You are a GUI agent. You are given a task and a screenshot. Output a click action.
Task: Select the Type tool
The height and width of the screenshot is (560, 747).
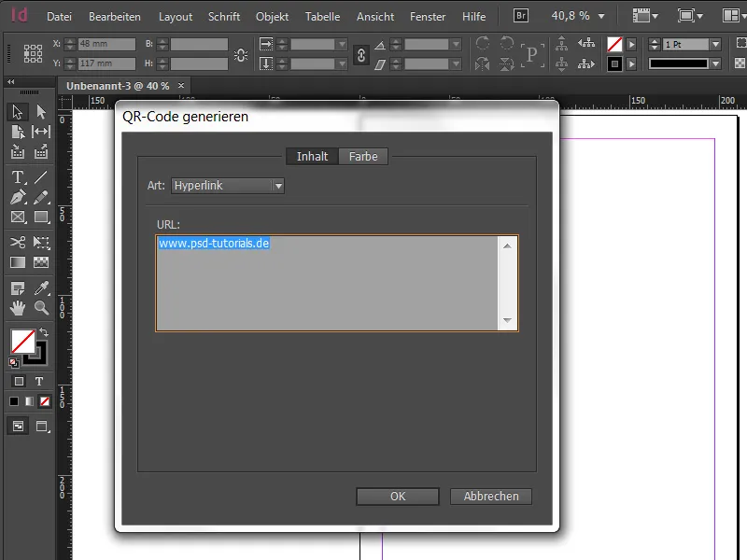17,175
